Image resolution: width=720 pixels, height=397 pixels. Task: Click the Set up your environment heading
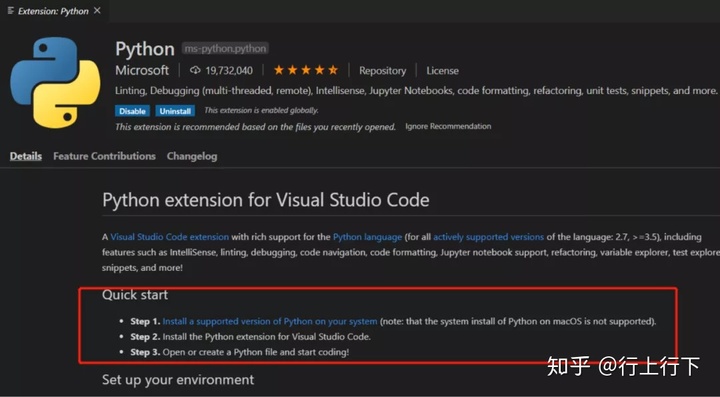[178, 380]
